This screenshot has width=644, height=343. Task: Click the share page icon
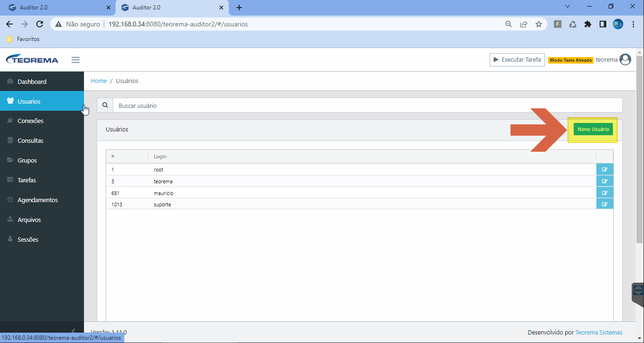pos(524,24)
